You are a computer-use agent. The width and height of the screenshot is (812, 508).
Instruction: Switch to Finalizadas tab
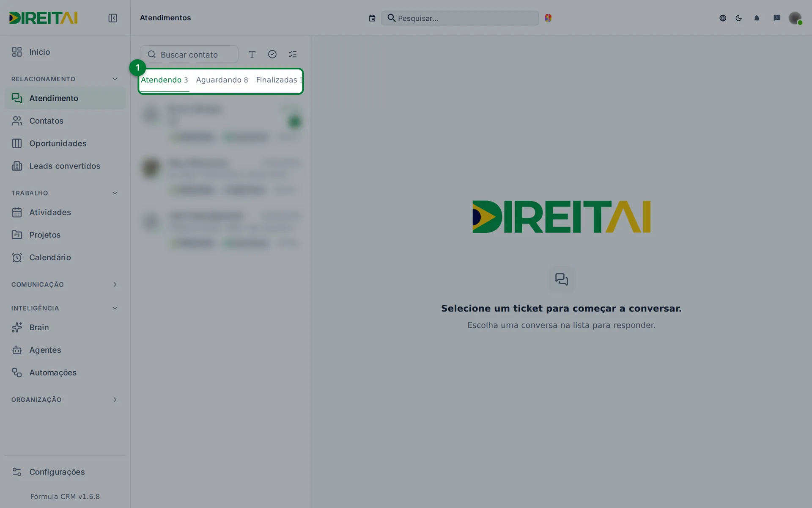[279, 80]
